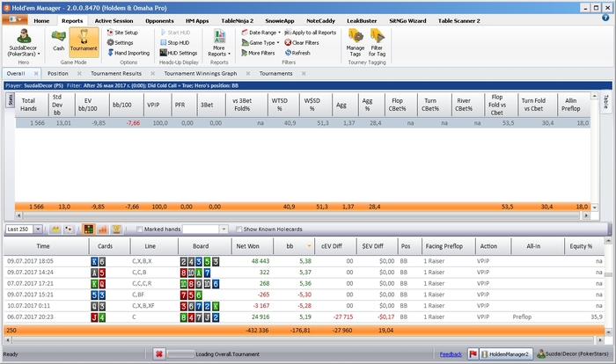The width and height of the screenshot is (616, 364).
Task: Open the LeakBuster tab
Action: [362, 21]
